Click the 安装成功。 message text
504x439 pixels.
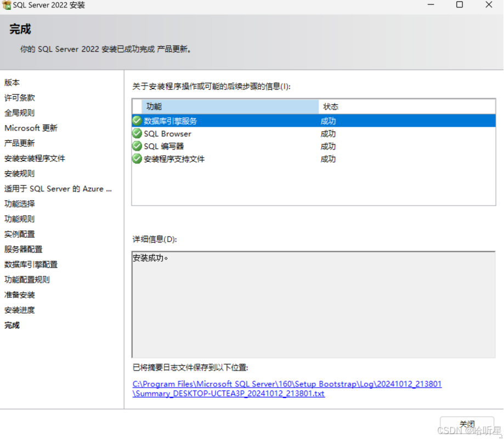point(150,258)
